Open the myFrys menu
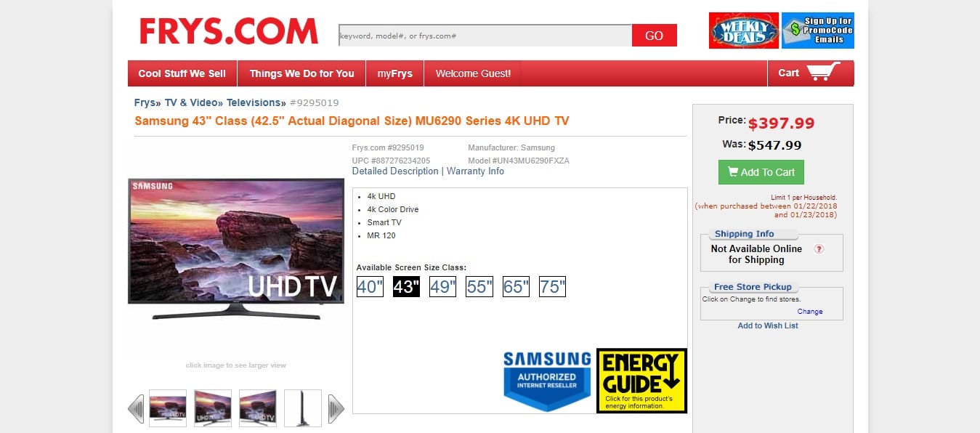 (395, 73)
